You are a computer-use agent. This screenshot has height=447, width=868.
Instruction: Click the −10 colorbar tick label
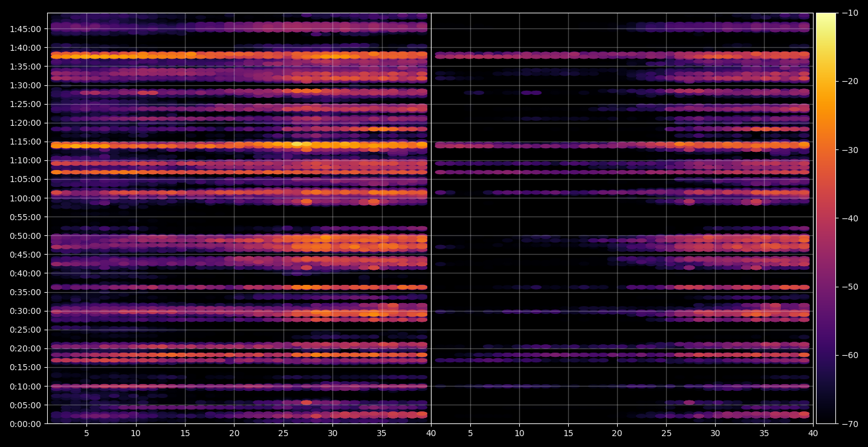(849, 13)
